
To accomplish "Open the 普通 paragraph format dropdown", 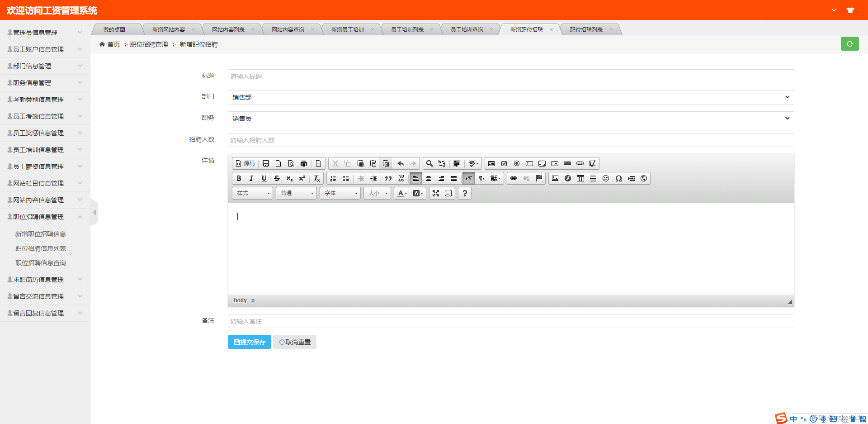I will coord(297,193).
